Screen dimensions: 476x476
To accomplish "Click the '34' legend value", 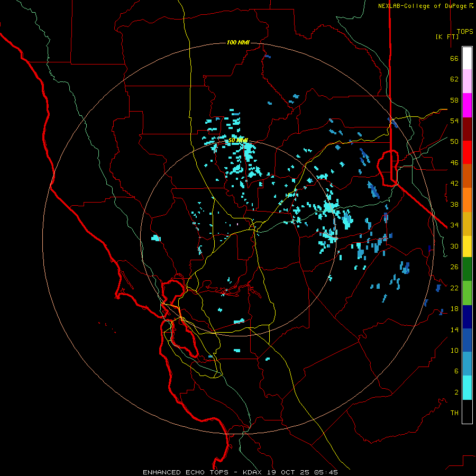I will tap(454, 225).
